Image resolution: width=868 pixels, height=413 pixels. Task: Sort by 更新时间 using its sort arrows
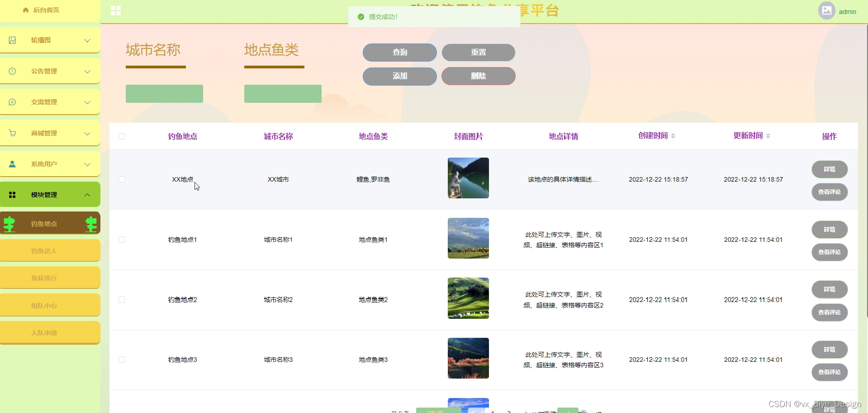coord(768,136)
